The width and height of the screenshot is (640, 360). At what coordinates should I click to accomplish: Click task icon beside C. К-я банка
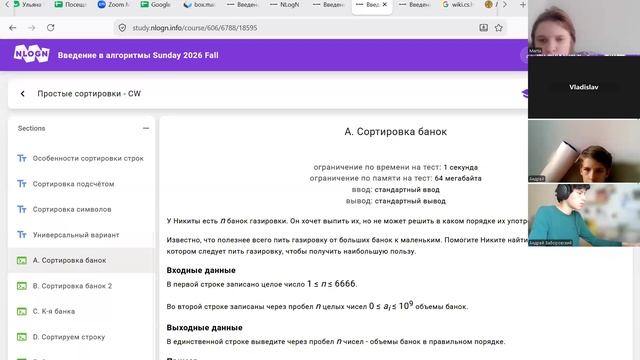coord(22,311)
